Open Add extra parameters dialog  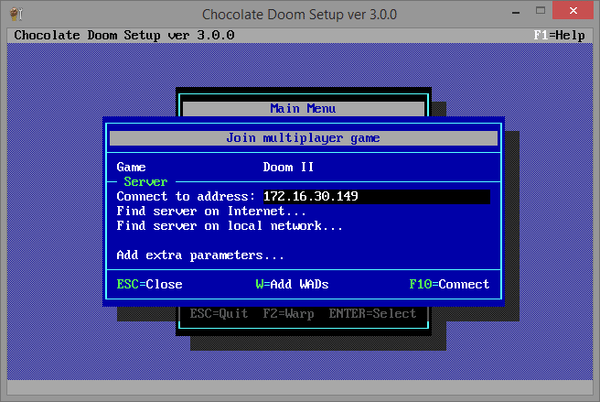(x=200, y=255)
